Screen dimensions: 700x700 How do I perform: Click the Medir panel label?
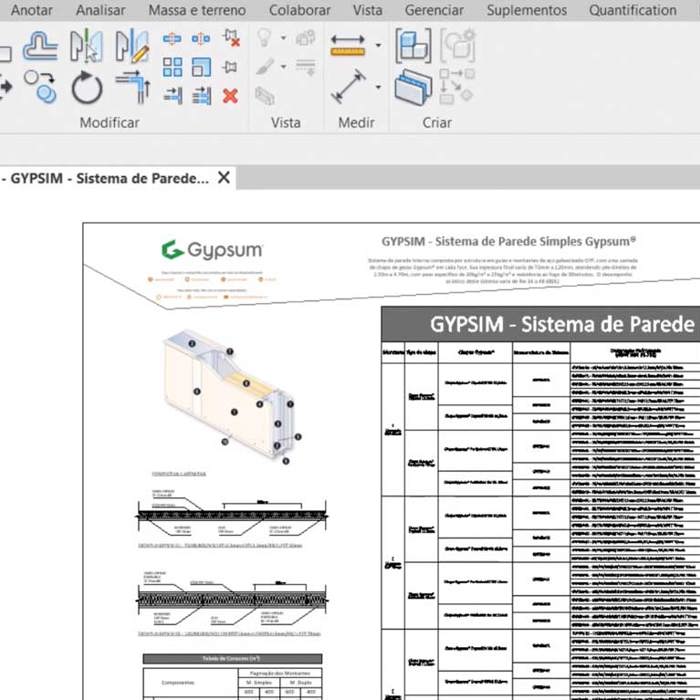(x=356, y=122)
